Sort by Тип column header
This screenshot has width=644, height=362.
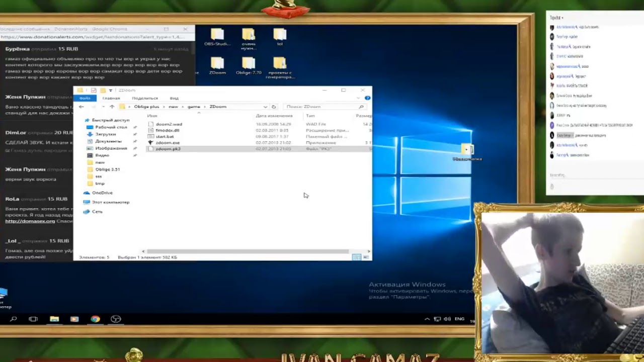point(310,116)
